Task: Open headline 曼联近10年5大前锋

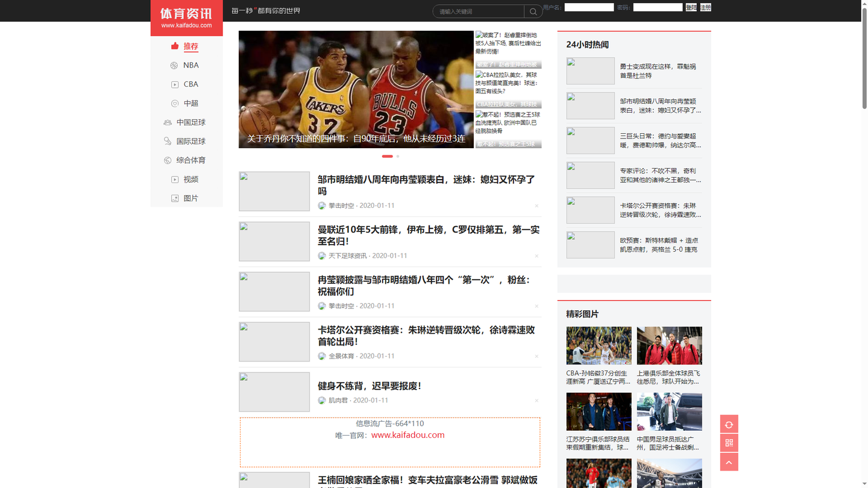Action: (429, 236)
